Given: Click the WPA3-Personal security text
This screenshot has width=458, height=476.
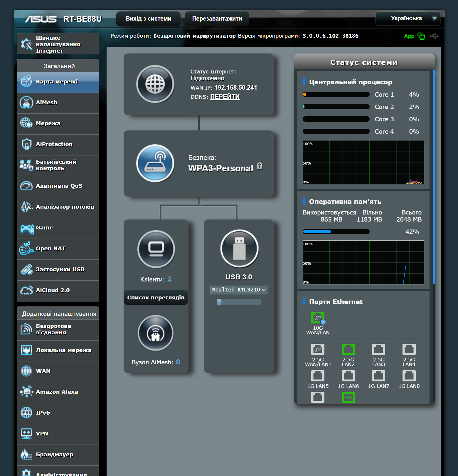Looking at the screenshot, I should (220, 168).
